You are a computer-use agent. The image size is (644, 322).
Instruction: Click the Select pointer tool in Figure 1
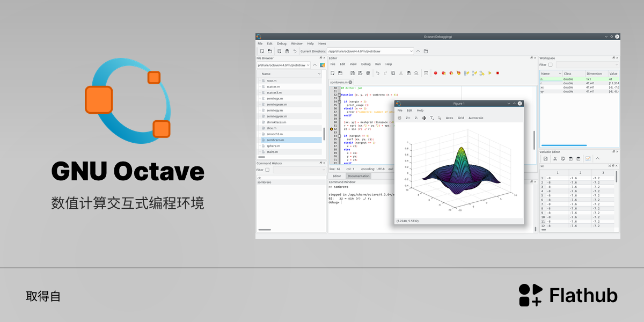(440, 118)
